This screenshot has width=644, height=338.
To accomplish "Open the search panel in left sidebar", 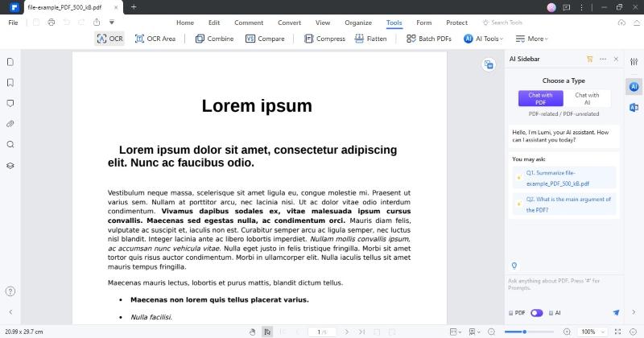I will pyautogui.click(x=10, y=145).
